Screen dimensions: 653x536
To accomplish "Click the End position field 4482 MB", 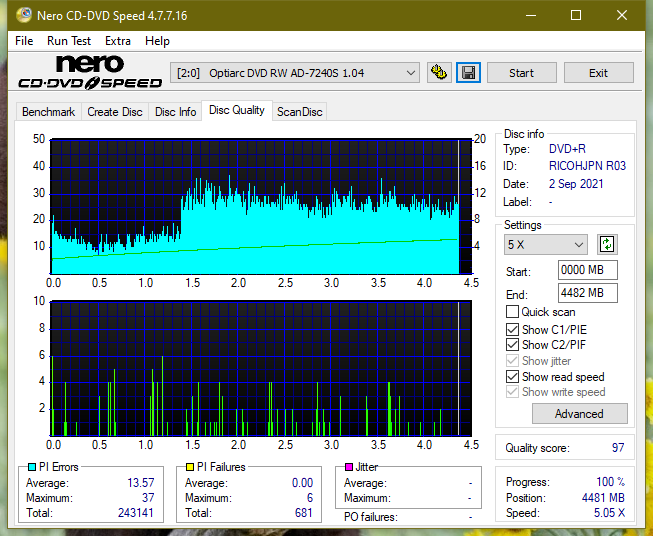I will [x=588, y=293].
